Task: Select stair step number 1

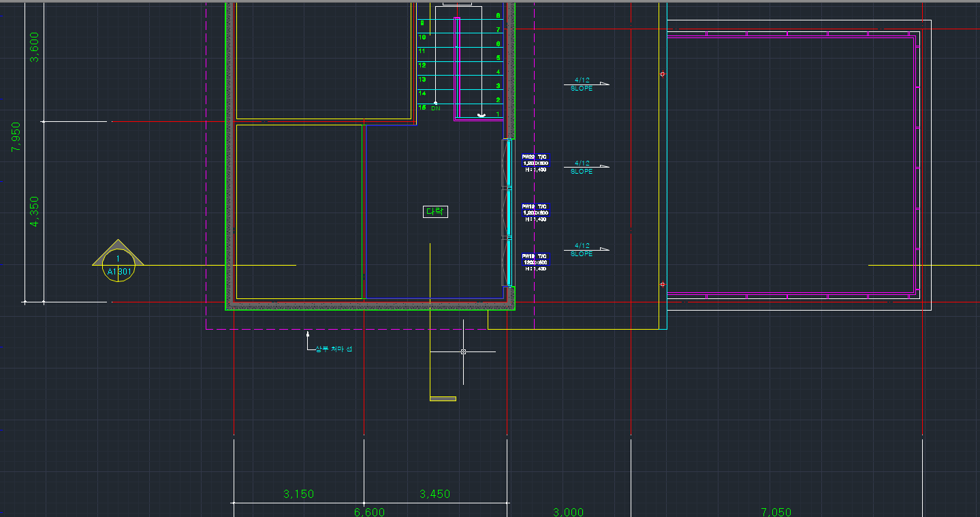Action: 498,114
